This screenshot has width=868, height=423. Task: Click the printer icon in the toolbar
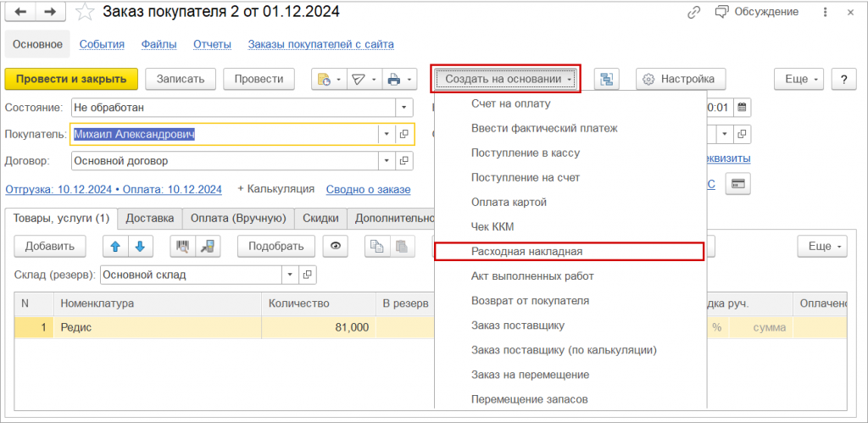coord(393,79)
